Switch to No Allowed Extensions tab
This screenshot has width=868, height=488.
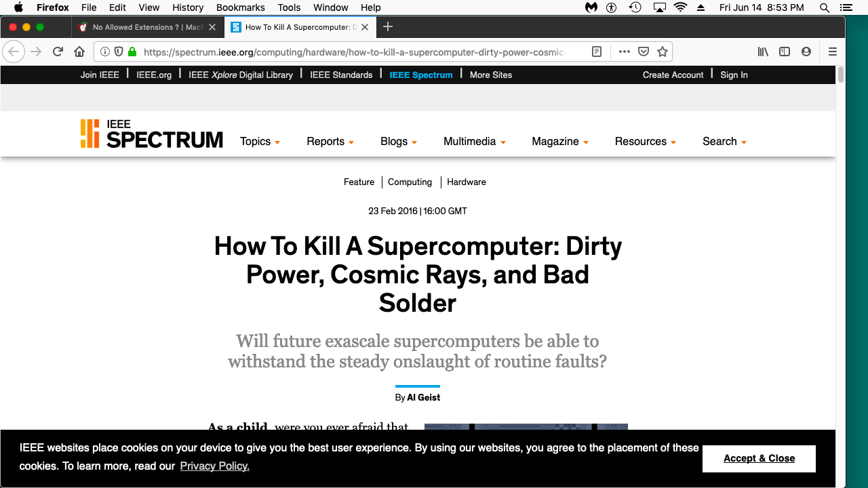(146, 27)
